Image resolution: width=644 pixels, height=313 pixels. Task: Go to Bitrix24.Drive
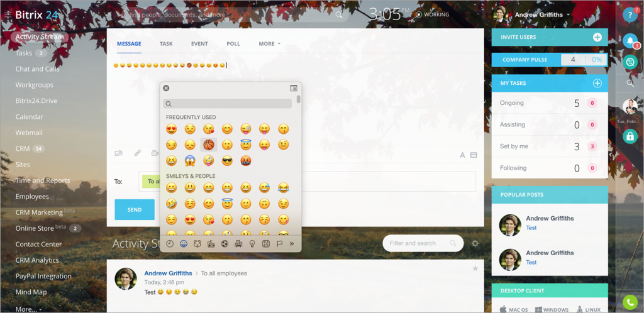click(36, 101)
